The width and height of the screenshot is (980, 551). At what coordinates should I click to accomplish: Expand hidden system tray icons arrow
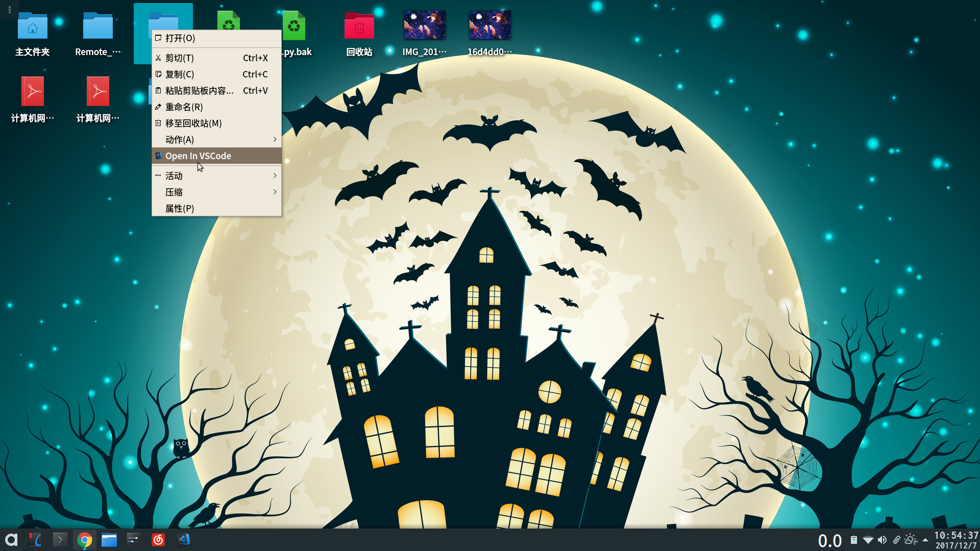click(925, 540)
